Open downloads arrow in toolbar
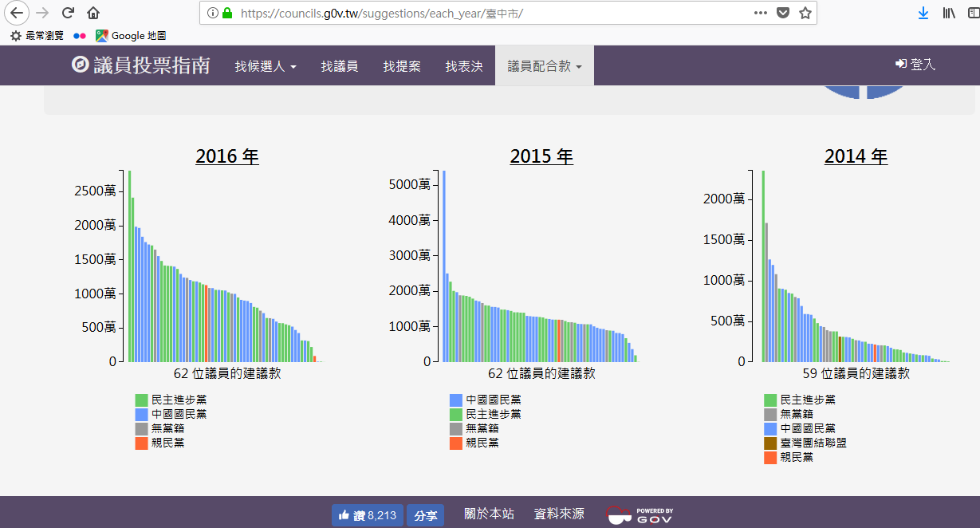Screen dimensions: 980x528 click(x=923, y=13)
